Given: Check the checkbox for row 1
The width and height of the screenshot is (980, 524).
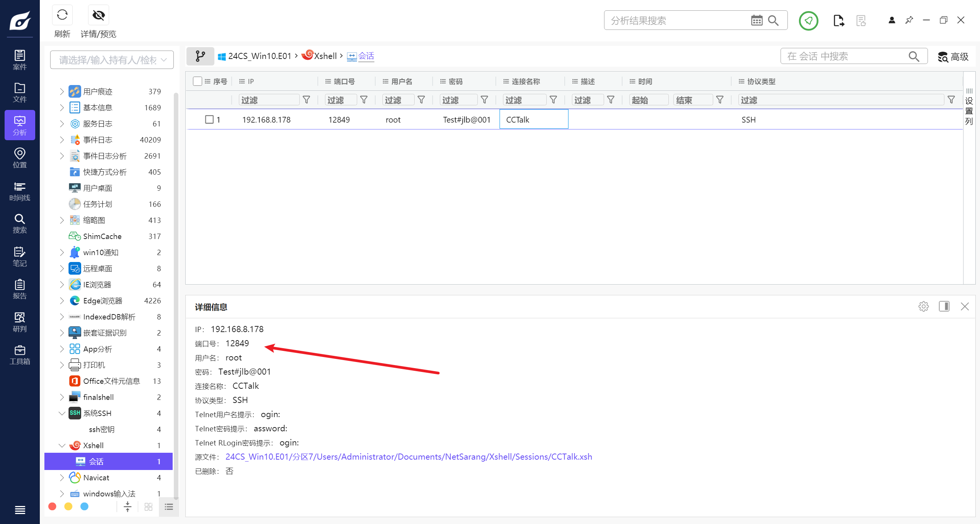Looking at the screenshot, I should (x=209, y=120).
